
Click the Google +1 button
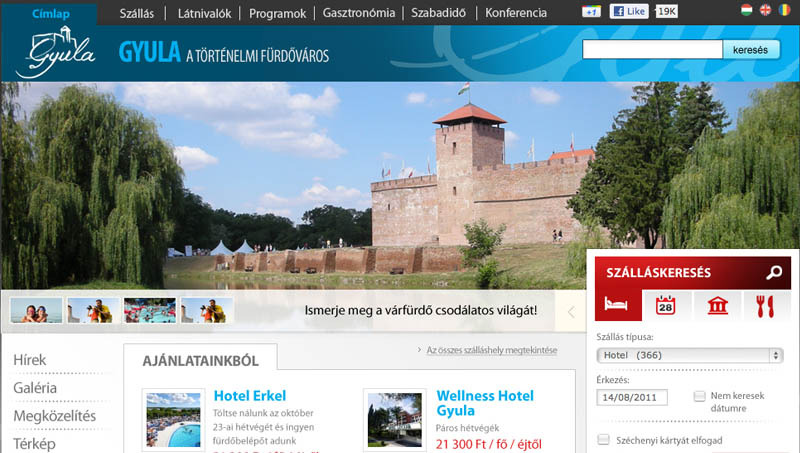click(x=591, y=12)
